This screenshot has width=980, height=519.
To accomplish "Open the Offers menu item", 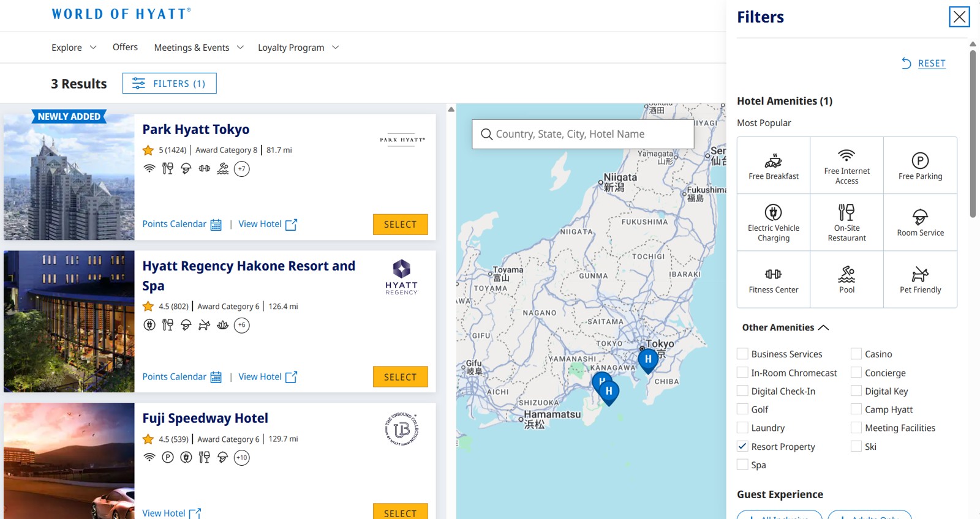I will [125, 47].
